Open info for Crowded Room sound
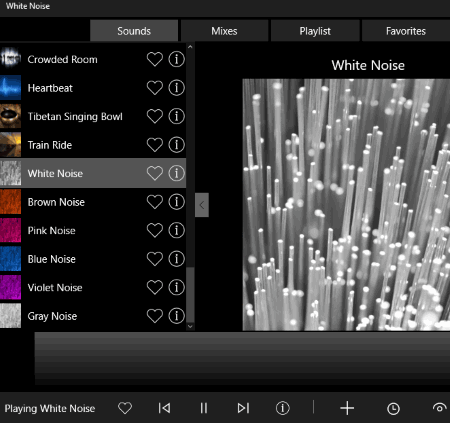The width and height of the screenshot is (450, 423). point(176,59)
